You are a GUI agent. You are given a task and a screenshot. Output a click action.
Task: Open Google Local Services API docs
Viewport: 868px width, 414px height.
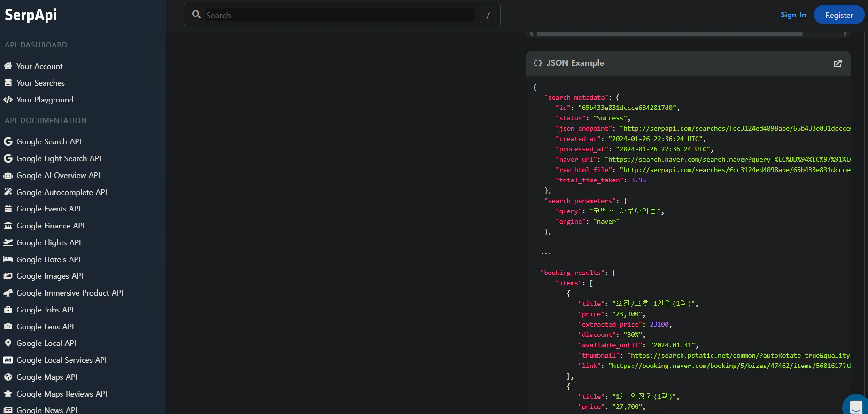62,360
